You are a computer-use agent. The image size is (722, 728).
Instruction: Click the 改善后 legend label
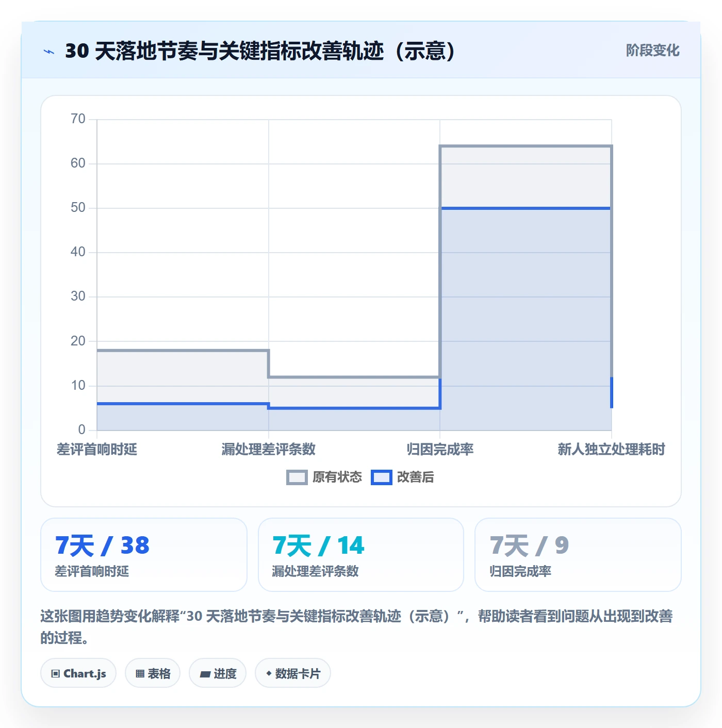click(415, 477)
